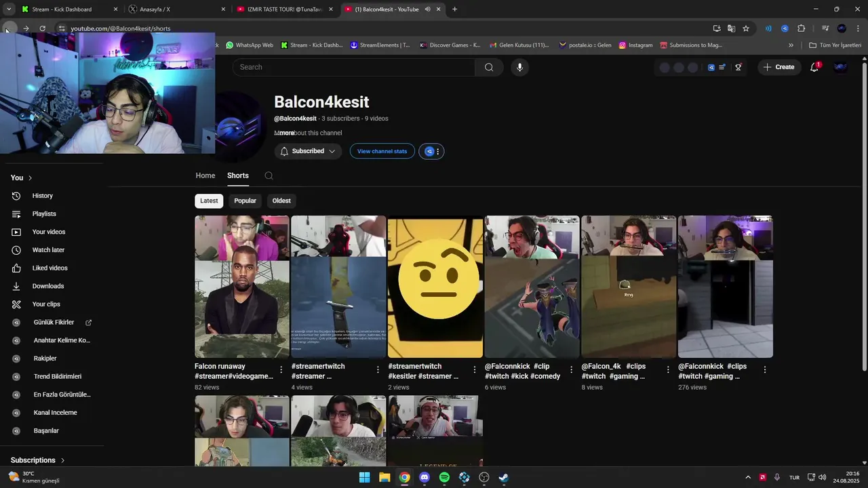The height and width of the screenshot is (488, 868).
Task: Click the YouTube search magnifier button
Action: point(489,67)
